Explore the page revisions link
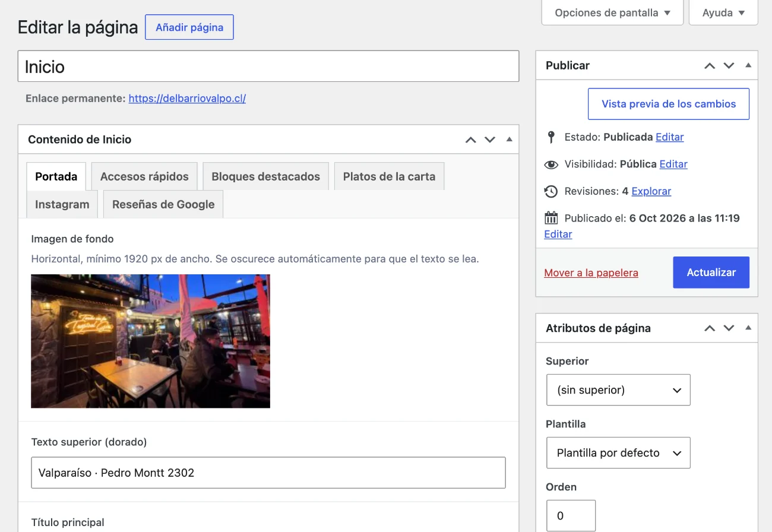 pos(651,191)
